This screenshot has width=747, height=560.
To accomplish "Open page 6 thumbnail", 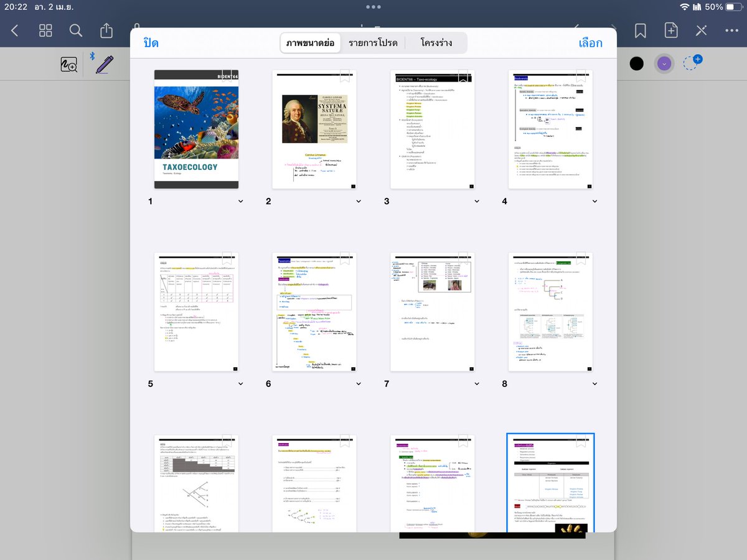I will click(x=314, y=311).
